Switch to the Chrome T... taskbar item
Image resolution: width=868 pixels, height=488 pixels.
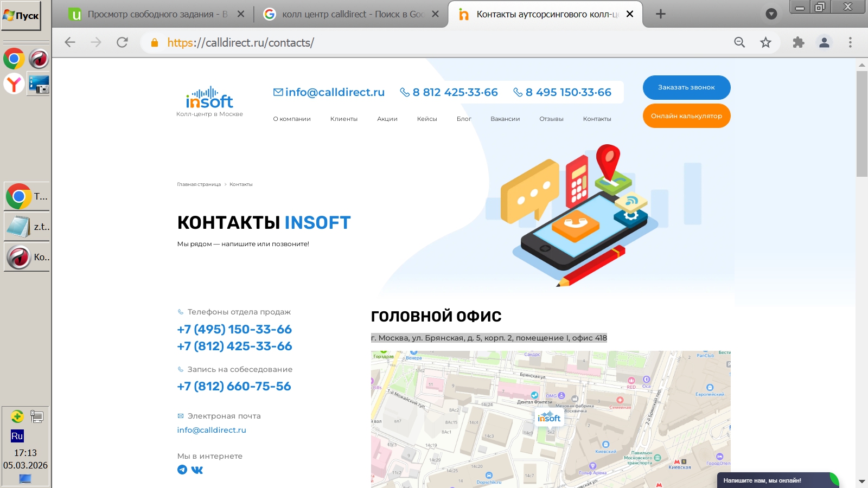(x=27, y=196)
